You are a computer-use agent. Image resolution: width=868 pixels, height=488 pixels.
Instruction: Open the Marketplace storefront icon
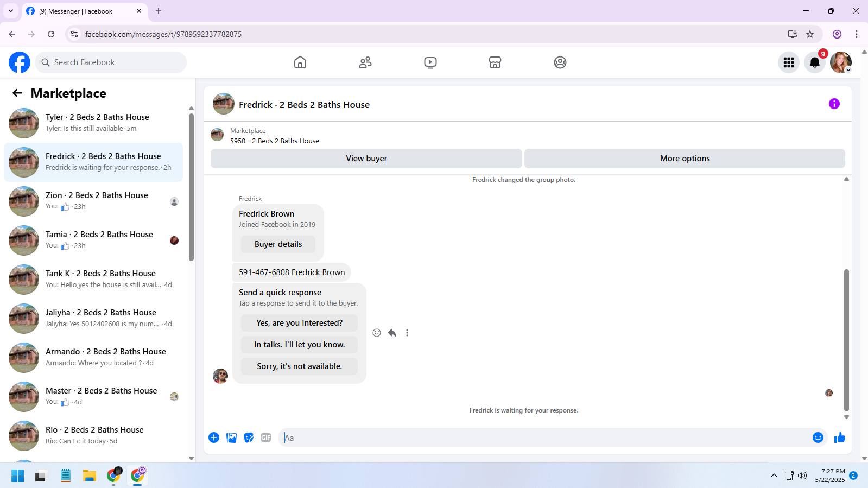[x=495, y=62]
